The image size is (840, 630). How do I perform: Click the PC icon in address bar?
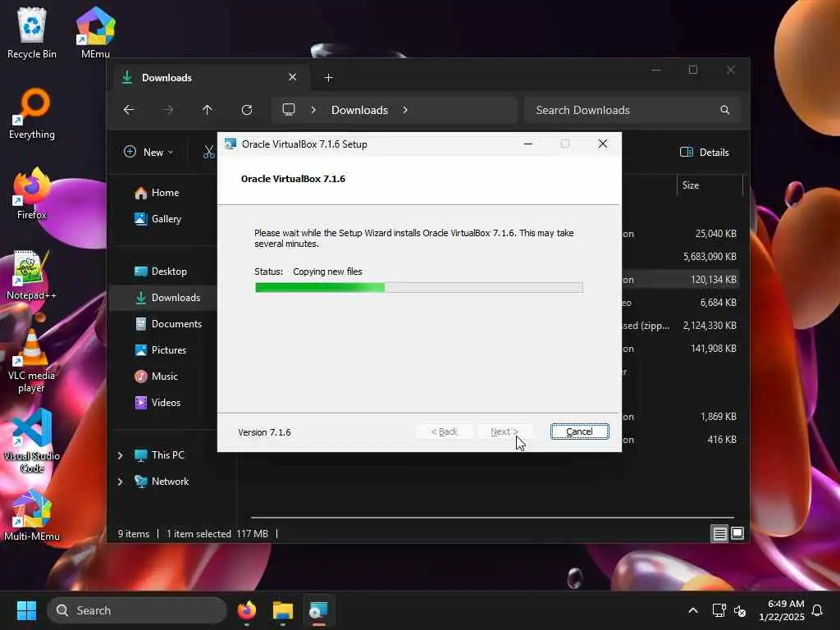(289, 110)
